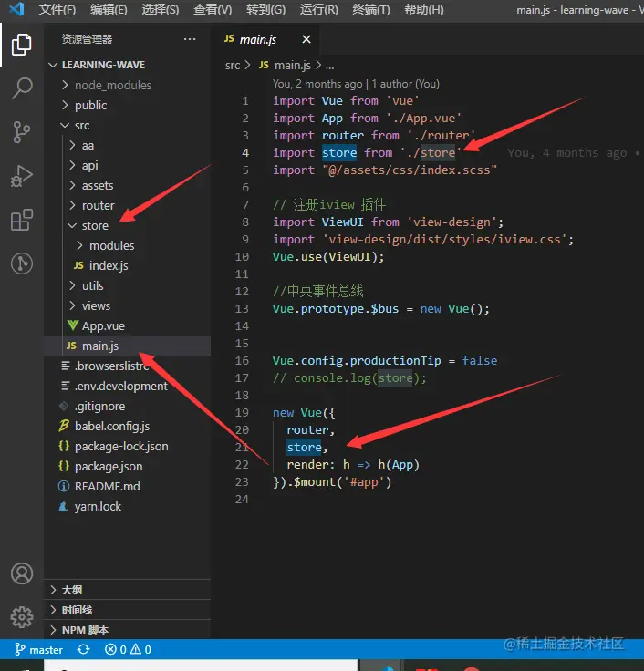Select main.js in the file tree
The image size is (644, 671).
point(127,346)
